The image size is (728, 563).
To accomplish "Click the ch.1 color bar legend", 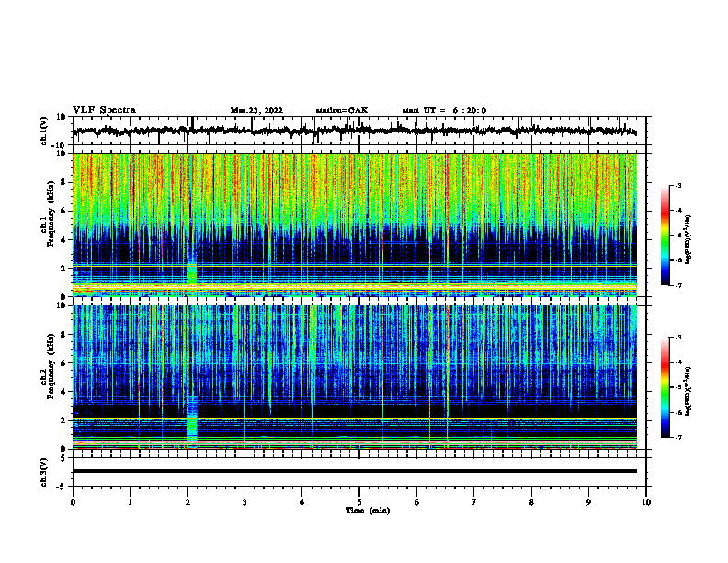I will click(x=665, y=236).
